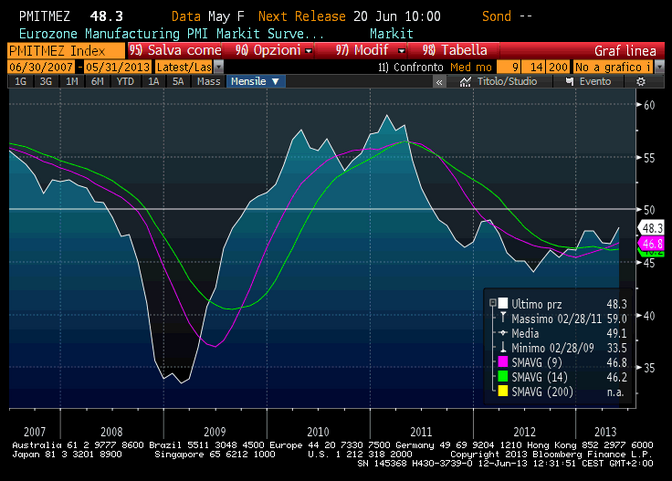Image resolution: width=672 pixels, height=481 pixels.
Task: Click the magenta SMAVG (9) color swatch
Action: pos(502,363)
